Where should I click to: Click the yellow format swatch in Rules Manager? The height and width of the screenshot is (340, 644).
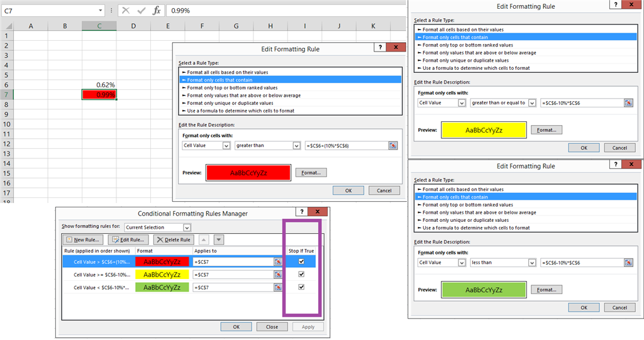tap(162, 275)
